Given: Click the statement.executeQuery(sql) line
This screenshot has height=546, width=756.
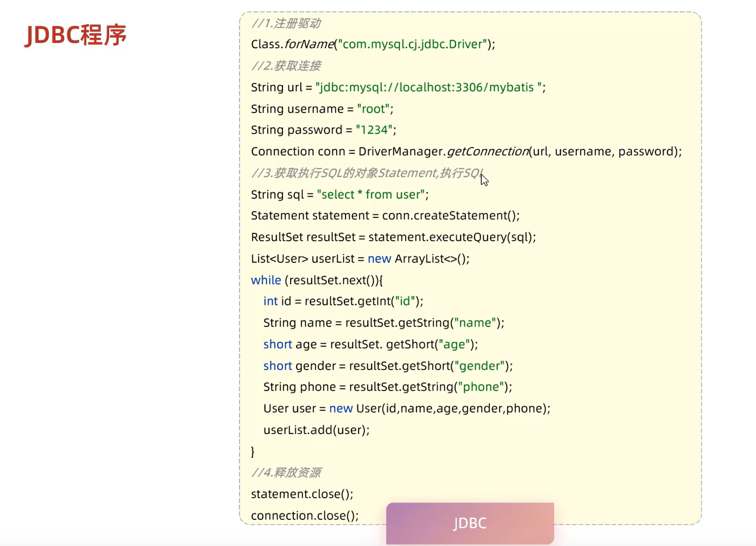Looking at the screenshot, I should pos(393,237).
